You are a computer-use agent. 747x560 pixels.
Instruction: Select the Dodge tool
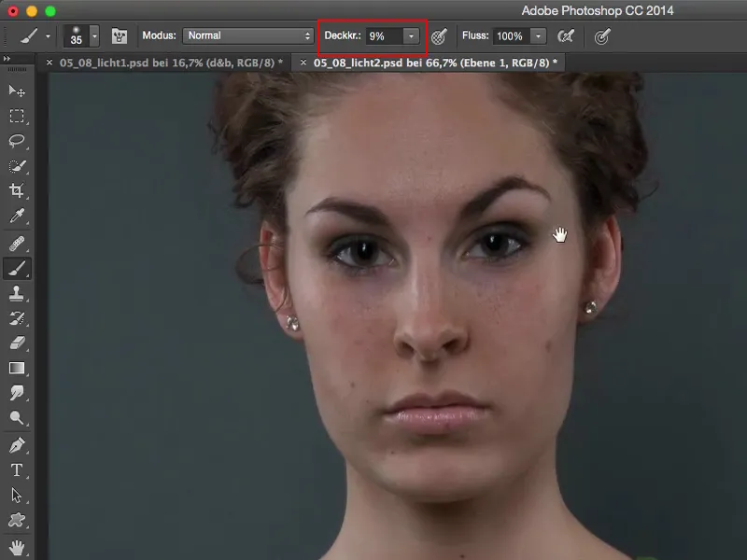pyautogui.click(x=17, y=417)
